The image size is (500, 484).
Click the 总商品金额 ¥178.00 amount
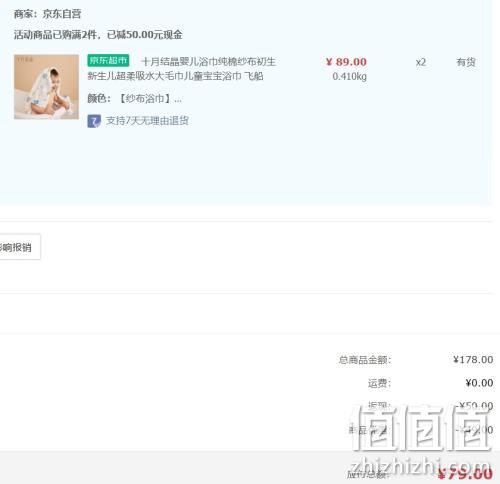pos(473,360)
